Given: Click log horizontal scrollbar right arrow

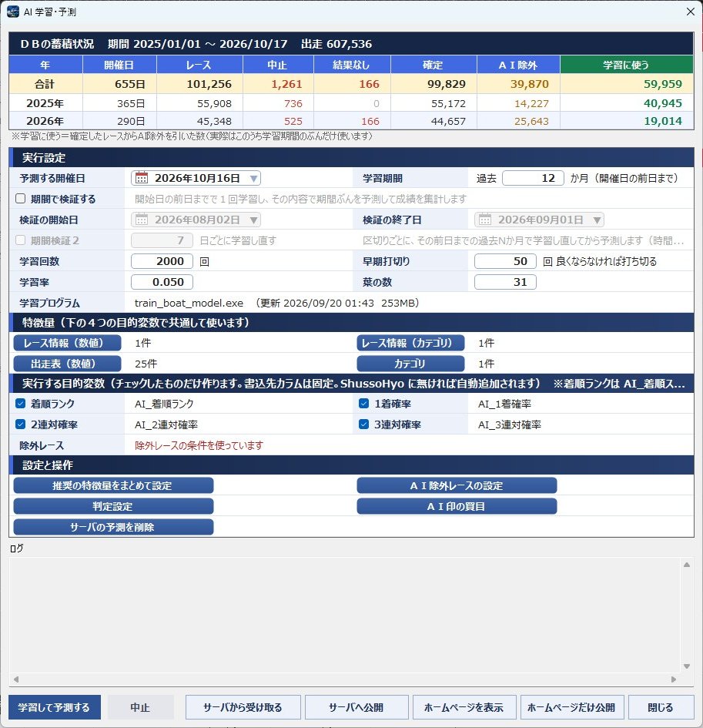Looking at the screenshot, I should click(674, 679).
